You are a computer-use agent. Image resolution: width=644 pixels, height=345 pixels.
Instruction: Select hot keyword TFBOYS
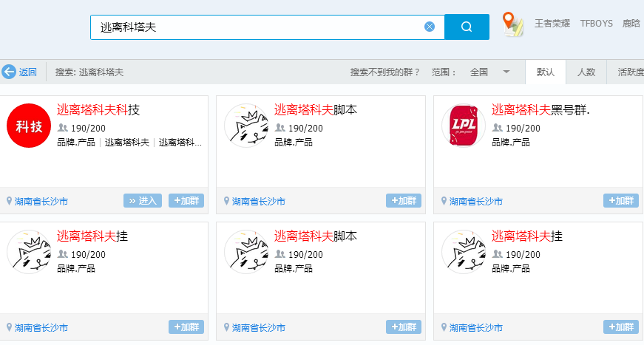point(597,24)
